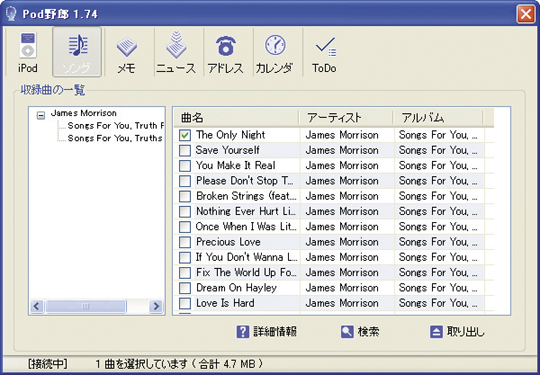Check the Once When I Was Lit... checkbox
This screenshot has height=375, width=540.
tap(185, 227)
